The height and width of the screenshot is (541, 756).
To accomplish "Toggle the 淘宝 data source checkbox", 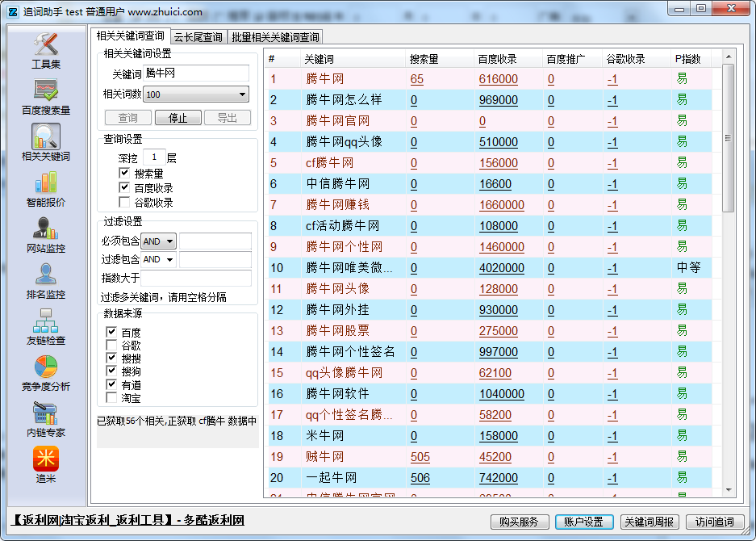I will point(111,397).
